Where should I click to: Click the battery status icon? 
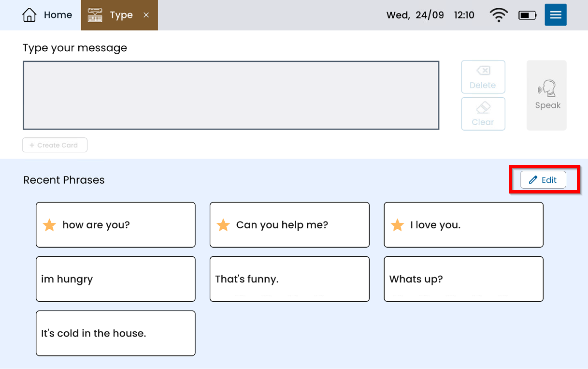pyautogui.click(x=527, y=15)
